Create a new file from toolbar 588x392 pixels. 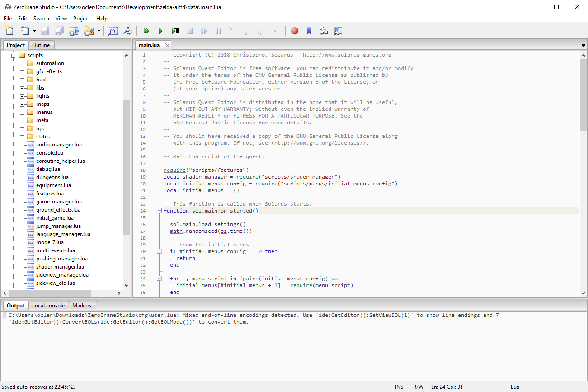point(9,31)
